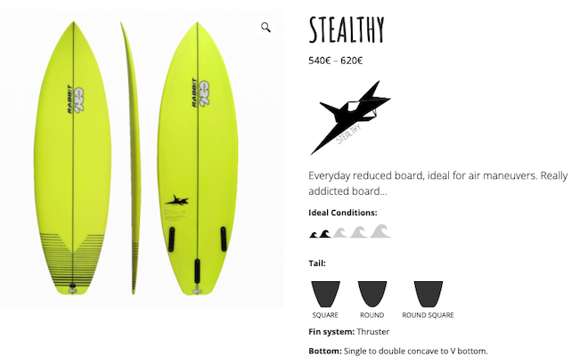The width and height of the screenshot is (588, 364).
Task: Select the Round Square tail shape icon
Action: coord(428,294)
